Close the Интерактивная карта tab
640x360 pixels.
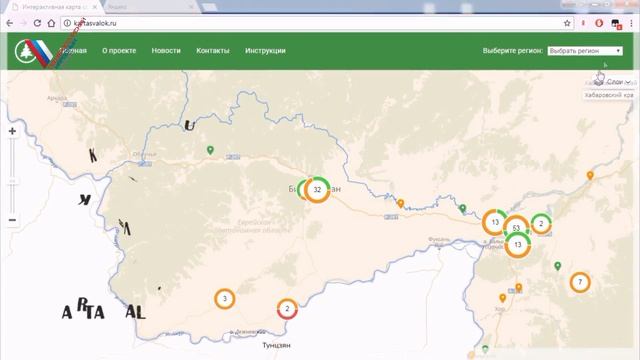pyautogui.click(x=95, y=7)
